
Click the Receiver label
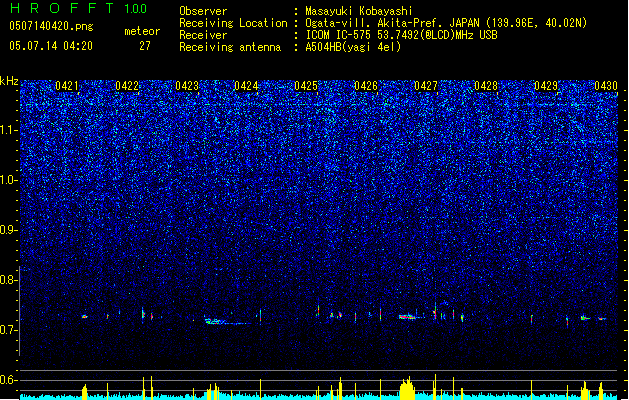[203, 35]
